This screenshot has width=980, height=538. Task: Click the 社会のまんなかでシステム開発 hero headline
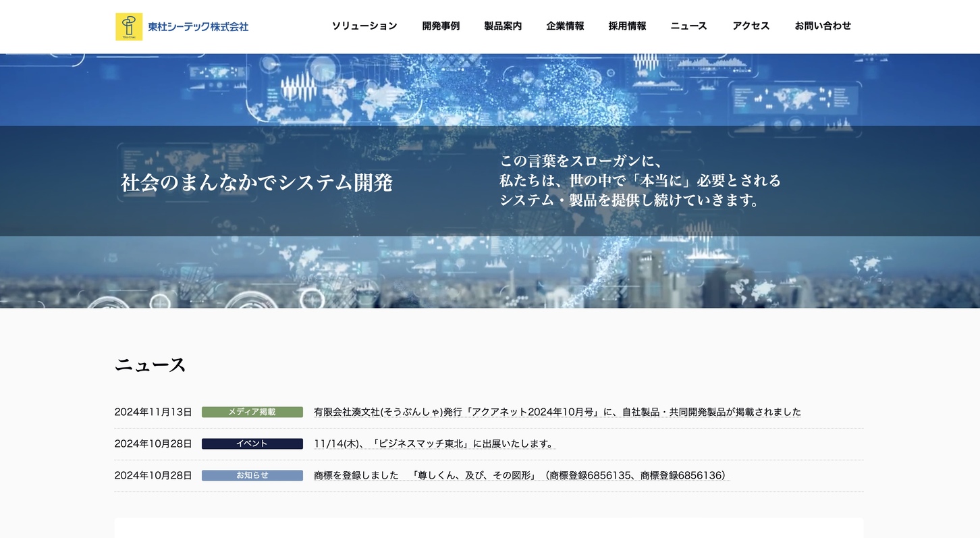click(256, 182)
